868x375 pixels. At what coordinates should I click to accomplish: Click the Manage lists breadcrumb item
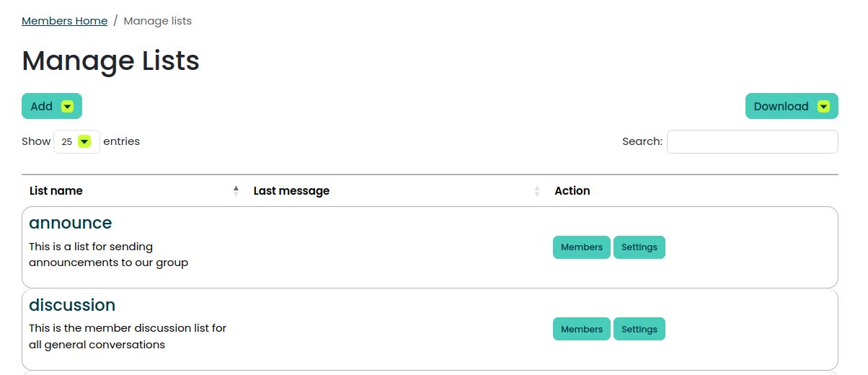[157, 21]
